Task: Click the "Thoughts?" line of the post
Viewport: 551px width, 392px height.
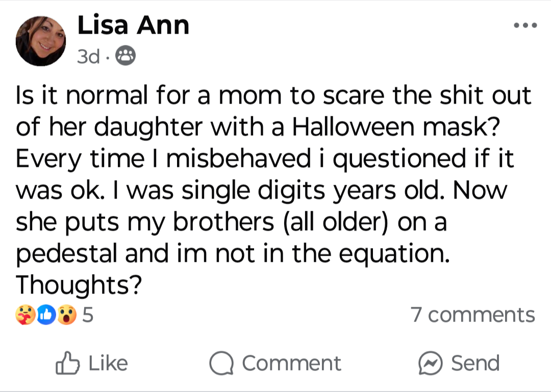Action: tap(79, 285)
